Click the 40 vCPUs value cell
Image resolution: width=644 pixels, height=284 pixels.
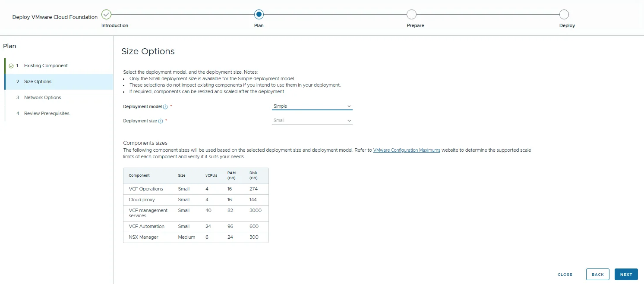tap(208, 210)
